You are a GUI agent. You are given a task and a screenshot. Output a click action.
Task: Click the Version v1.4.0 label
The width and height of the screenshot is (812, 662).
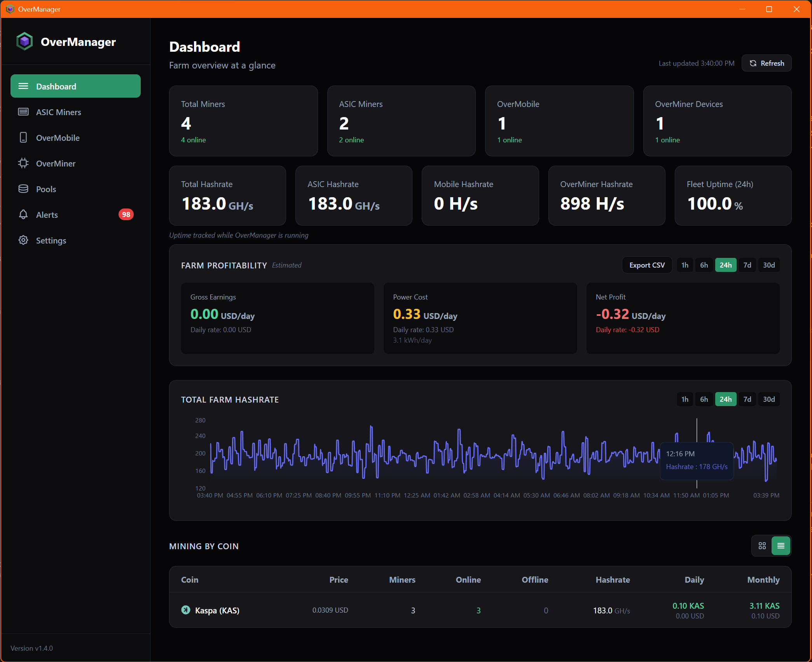tap(31, 648)
